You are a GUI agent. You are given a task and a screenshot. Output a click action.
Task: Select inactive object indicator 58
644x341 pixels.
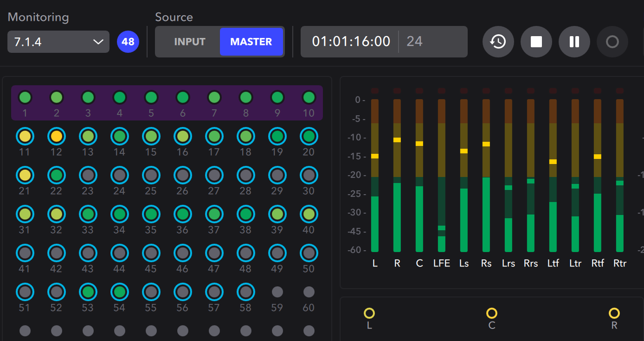point(246,292)
